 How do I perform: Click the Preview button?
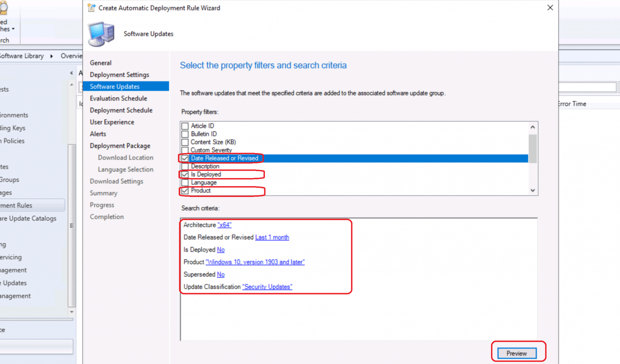tap(516, 353)
